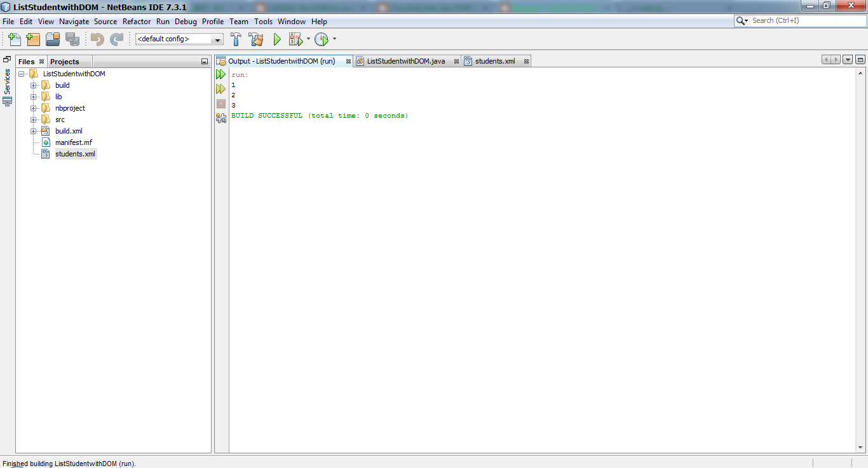Run the project with green play icon
The width and height of the screenshot is (868, 468).
point(277,39)
